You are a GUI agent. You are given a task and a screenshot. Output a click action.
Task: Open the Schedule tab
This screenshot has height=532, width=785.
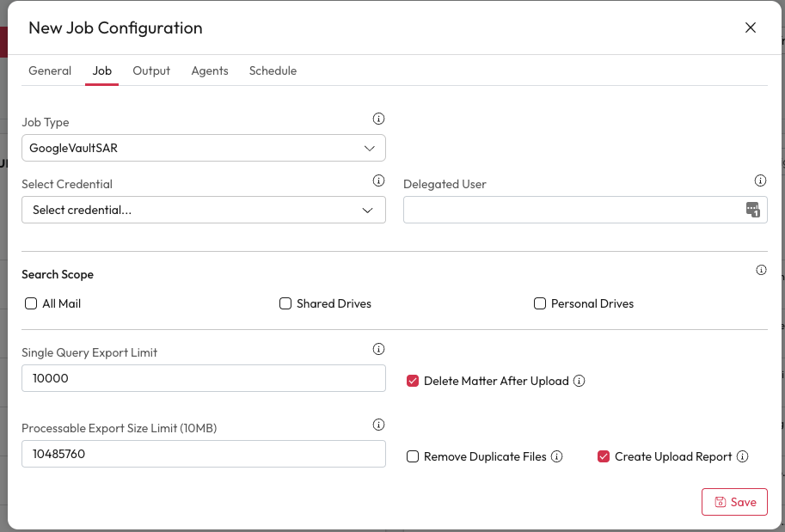273,70
